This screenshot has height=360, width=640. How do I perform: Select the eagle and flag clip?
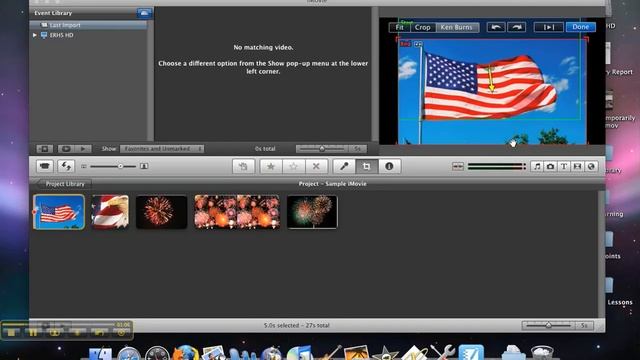110,212
